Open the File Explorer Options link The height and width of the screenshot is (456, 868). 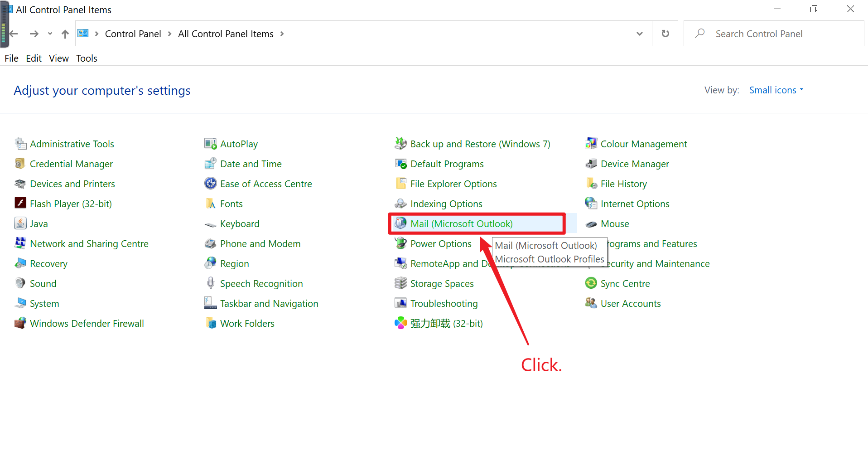click(453, 184)
